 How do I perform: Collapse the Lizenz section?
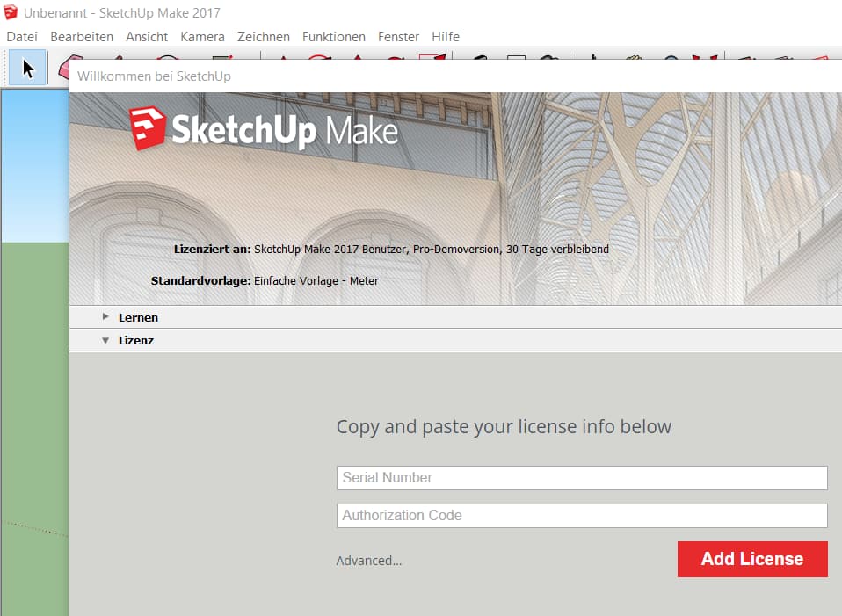pyautogui.click(x=455, y=340)
